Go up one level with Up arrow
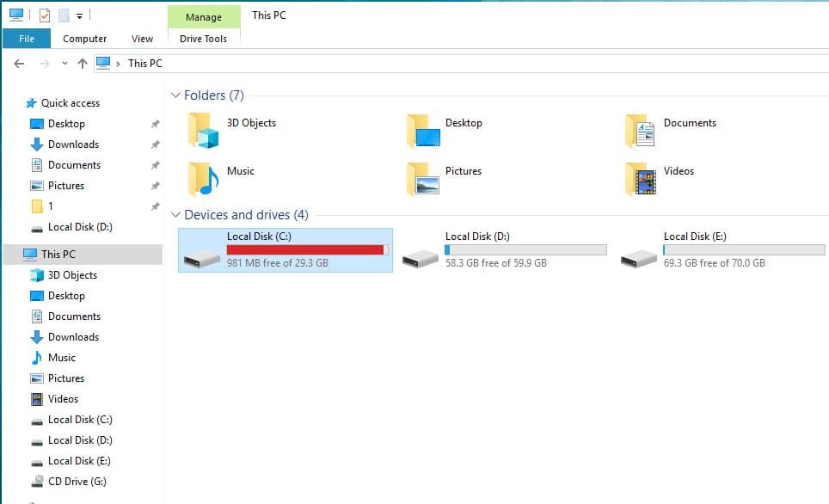 tap(82, 64)
